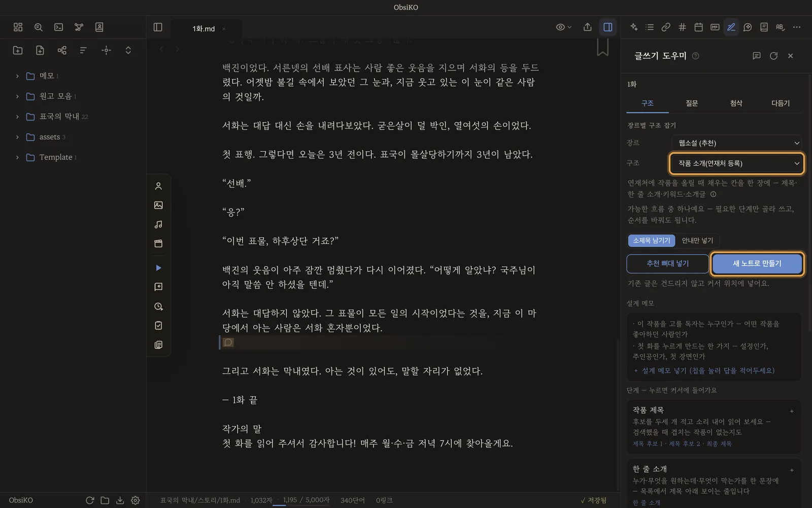This screenshot has width=812, height=508.
Task: Click the bookmark icon on the editor
Action: (x=602, y=47)
